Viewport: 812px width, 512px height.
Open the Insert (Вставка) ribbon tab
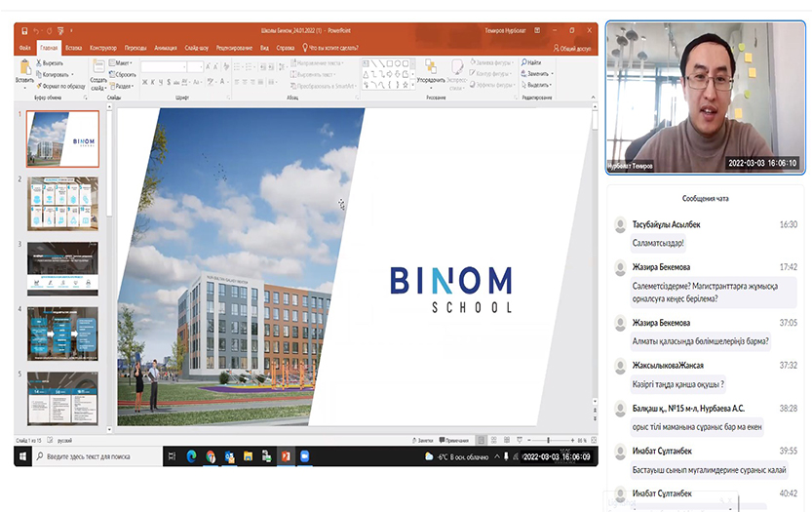point(75,47)
